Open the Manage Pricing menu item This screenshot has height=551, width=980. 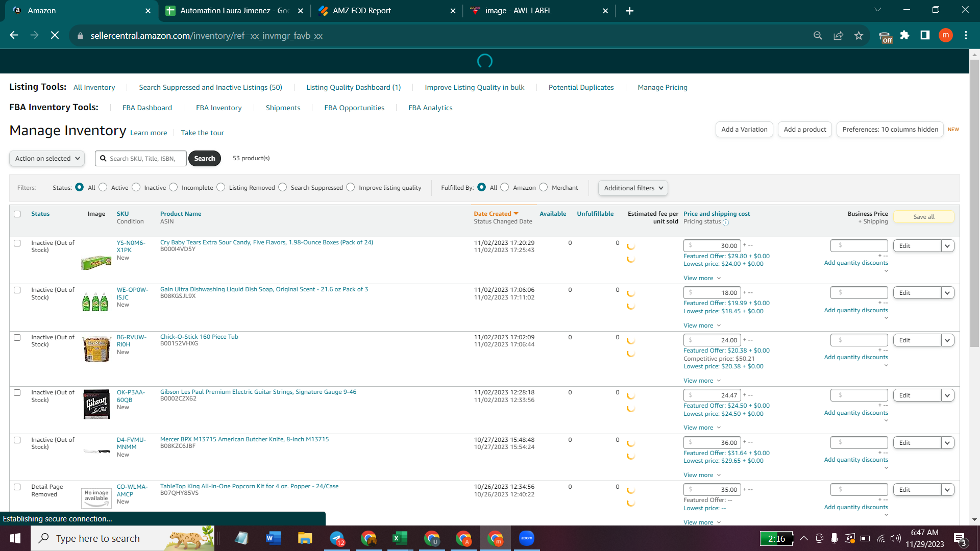pos(663,88)
